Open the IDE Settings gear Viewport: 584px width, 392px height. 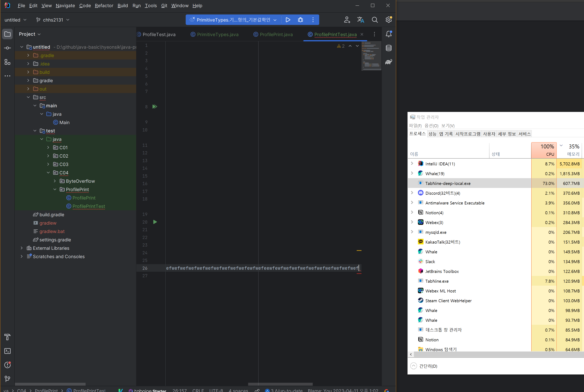(x=389, y=20)
